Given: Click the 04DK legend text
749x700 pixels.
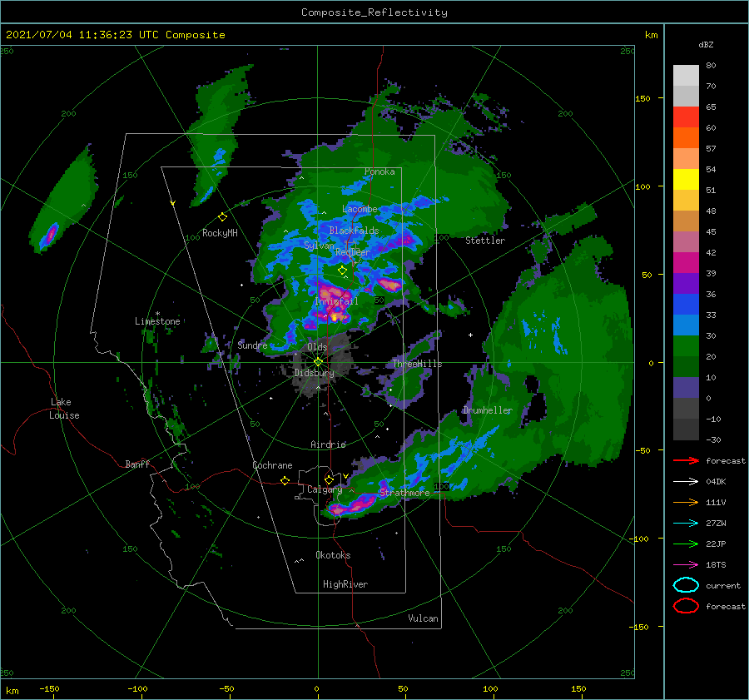Looking at the screenshot, I should point(716,482).
